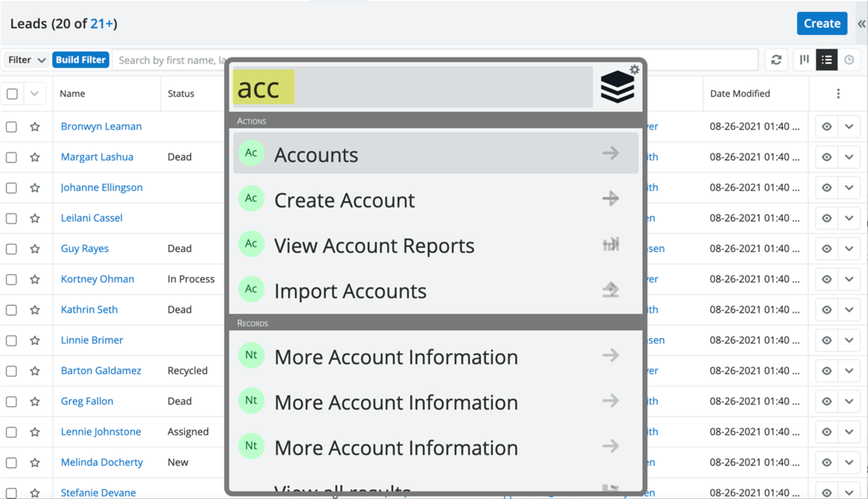Check the box for Guy Rayes

[11, 249]
